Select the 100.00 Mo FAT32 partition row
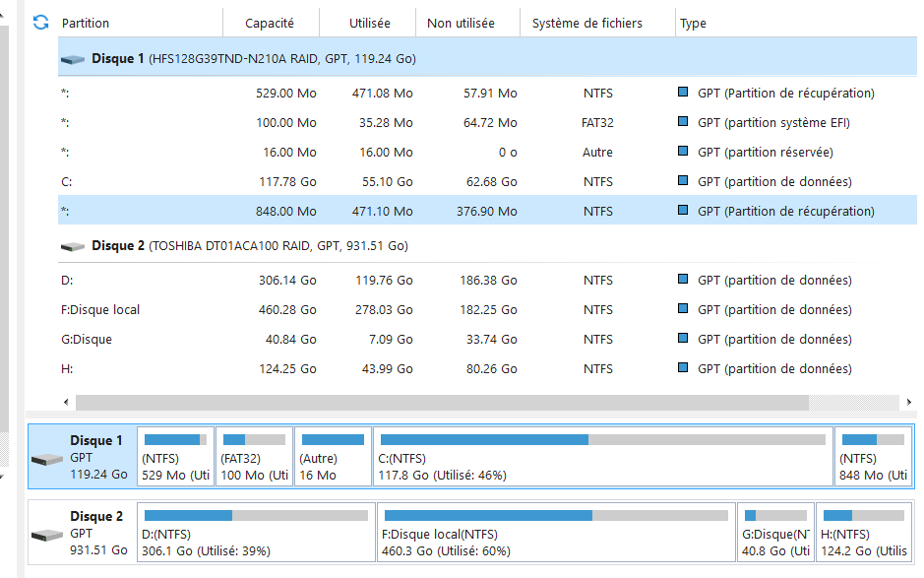 click(x=487, y=123)
